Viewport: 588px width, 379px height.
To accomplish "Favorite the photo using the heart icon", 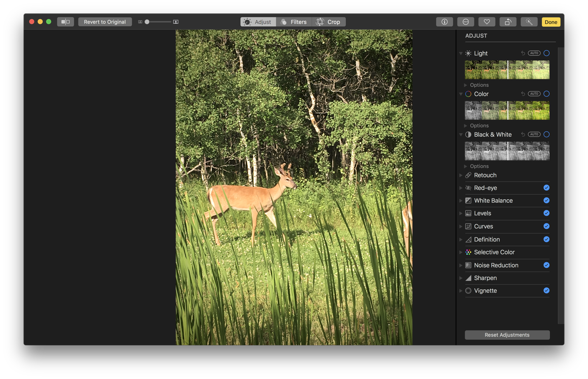I will (487, 22).
